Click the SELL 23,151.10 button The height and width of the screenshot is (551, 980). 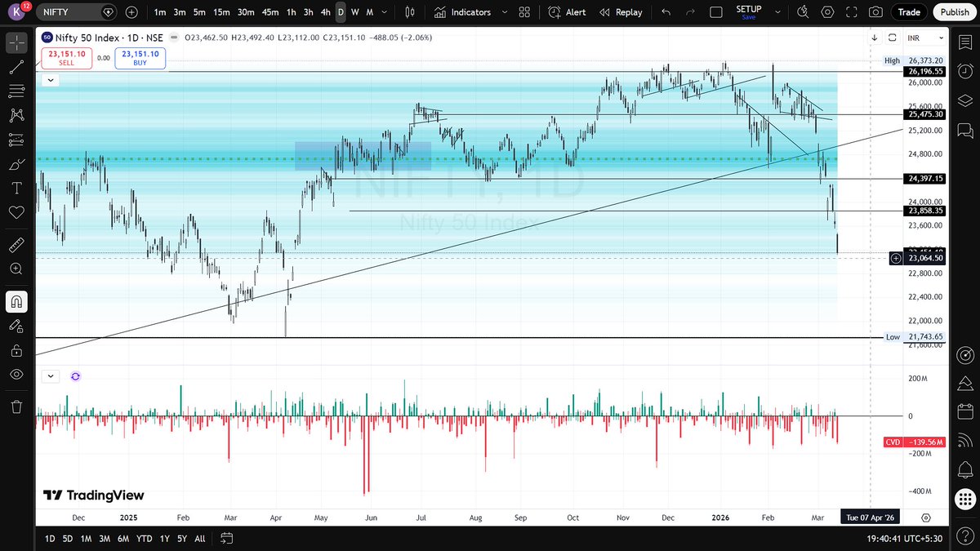[66, 58]
